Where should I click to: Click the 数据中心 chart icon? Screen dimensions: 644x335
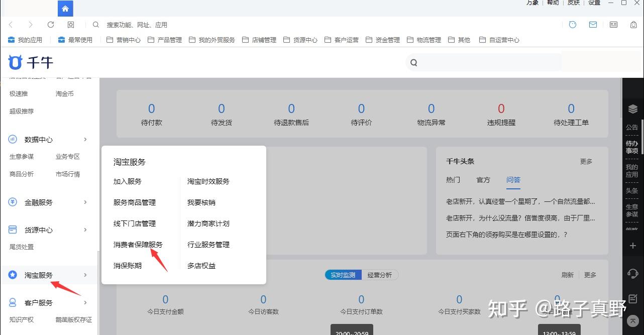13,139
